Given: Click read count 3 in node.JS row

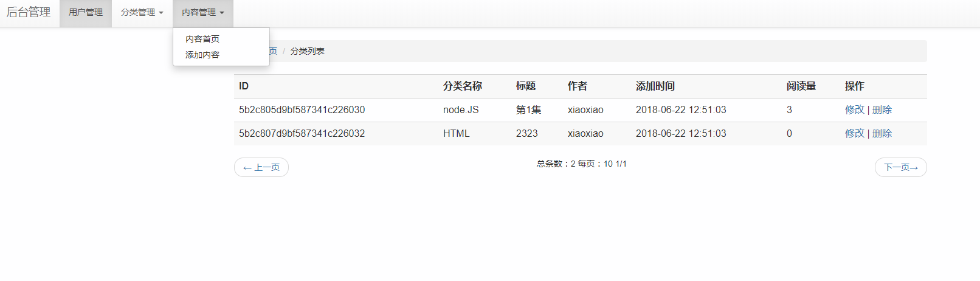Looking at the screenshot, I should tap(789, 109).
